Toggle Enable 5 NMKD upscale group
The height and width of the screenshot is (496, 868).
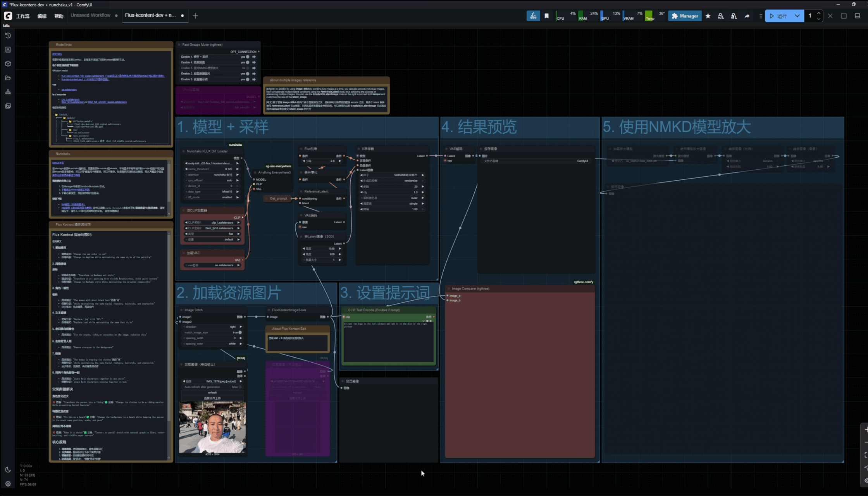pos(248,68)
